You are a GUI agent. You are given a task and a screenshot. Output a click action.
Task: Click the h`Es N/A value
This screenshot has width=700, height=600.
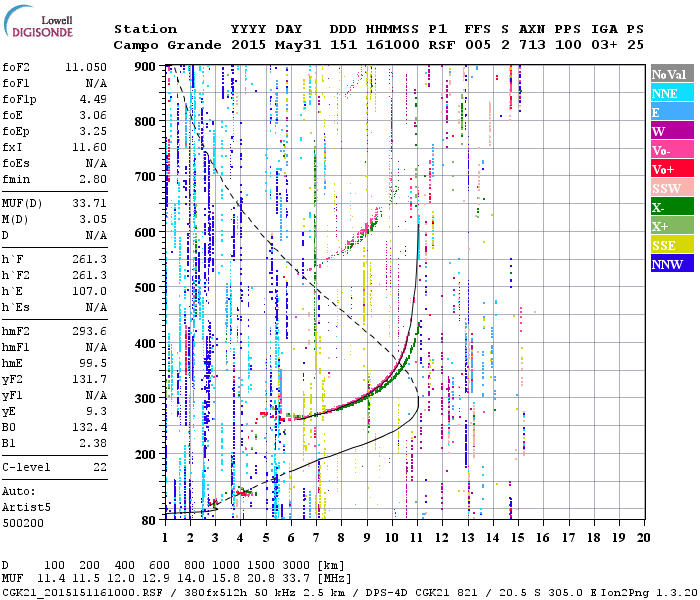[96, 308]
